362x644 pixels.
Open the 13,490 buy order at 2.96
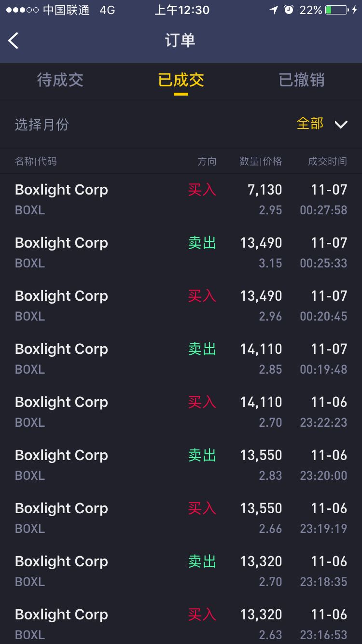click(x=181, y=306)
